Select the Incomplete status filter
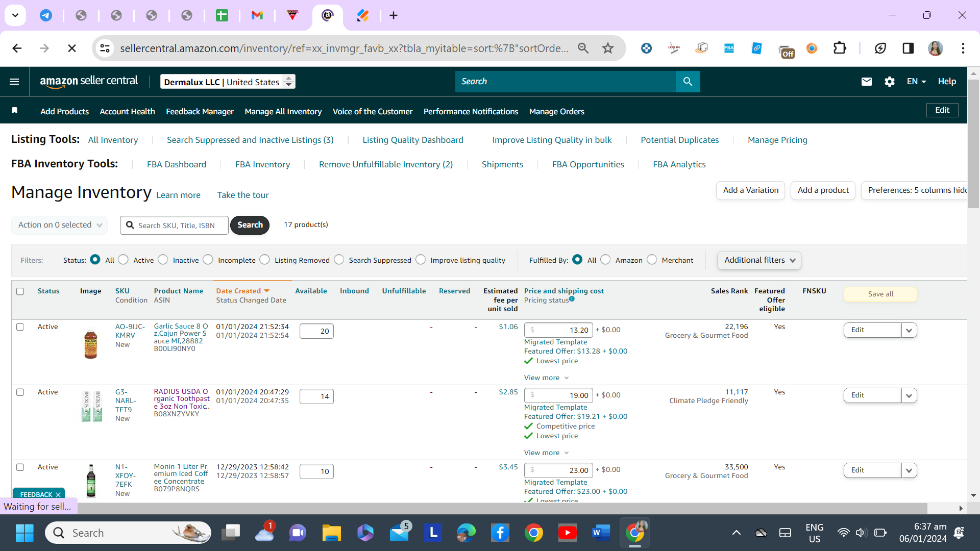Image resolution: width=980 pixels, height=551 pixels. (208, 260)
